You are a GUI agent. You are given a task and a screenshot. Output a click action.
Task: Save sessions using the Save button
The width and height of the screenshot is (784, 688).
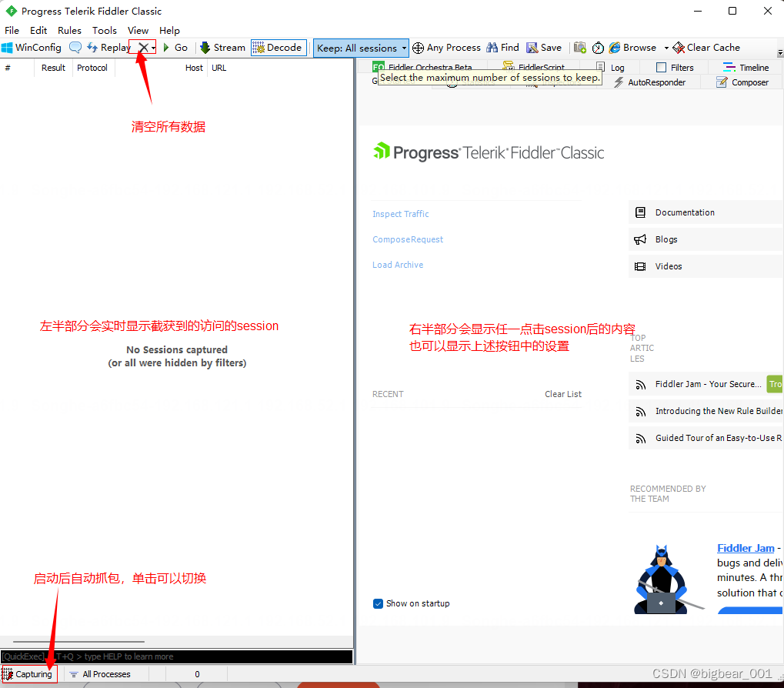coord(545,48)
